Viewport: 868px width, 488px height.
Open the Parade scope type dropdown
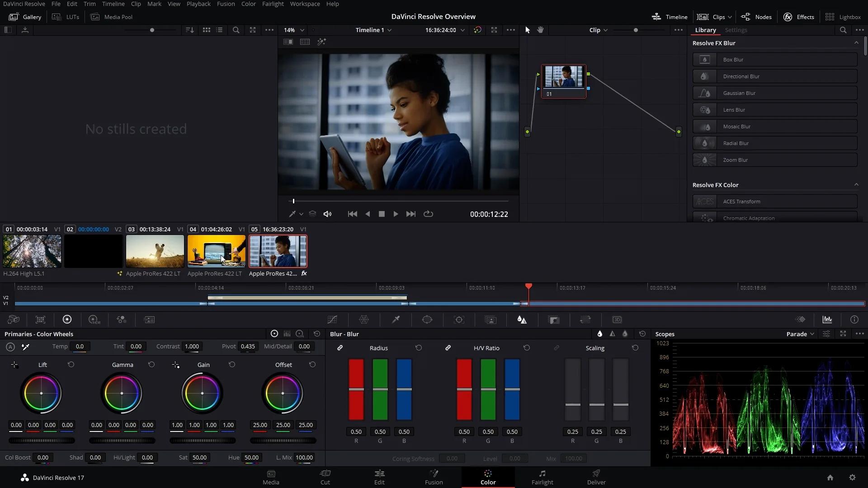pyautogui.click(x=800, y=334)
